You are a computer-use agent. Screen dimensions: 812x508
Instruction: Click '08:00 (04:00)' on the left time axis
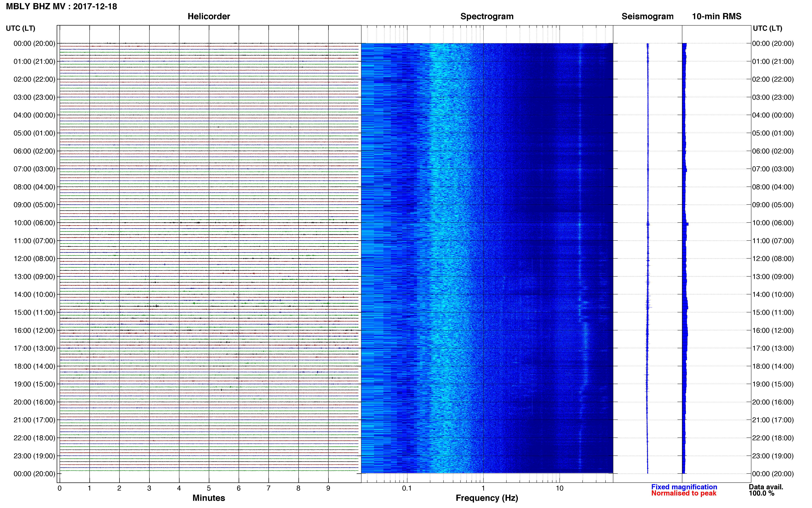click(x=34, y=187)
